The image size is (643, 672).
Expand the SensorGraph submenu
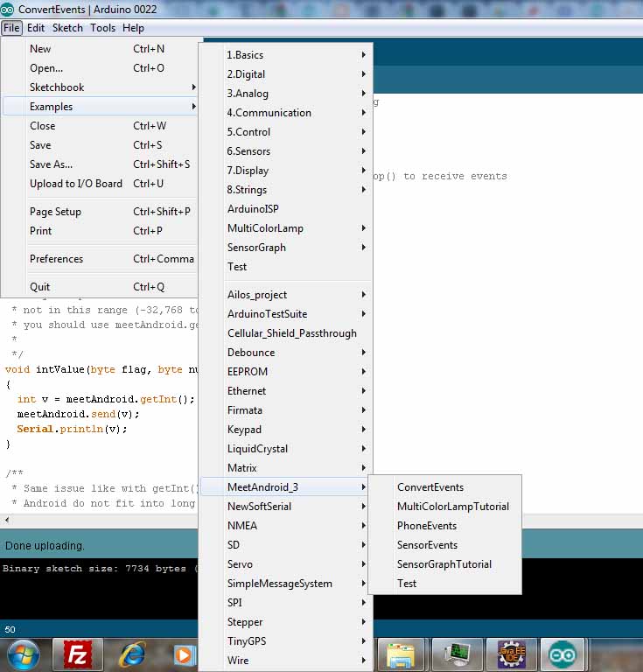[286, 248]
